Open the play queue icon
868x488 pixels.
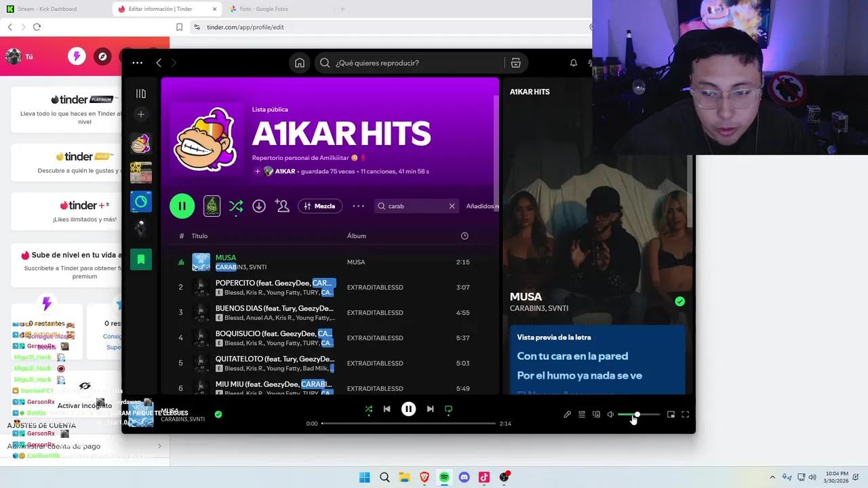click(x=582, y=415)
